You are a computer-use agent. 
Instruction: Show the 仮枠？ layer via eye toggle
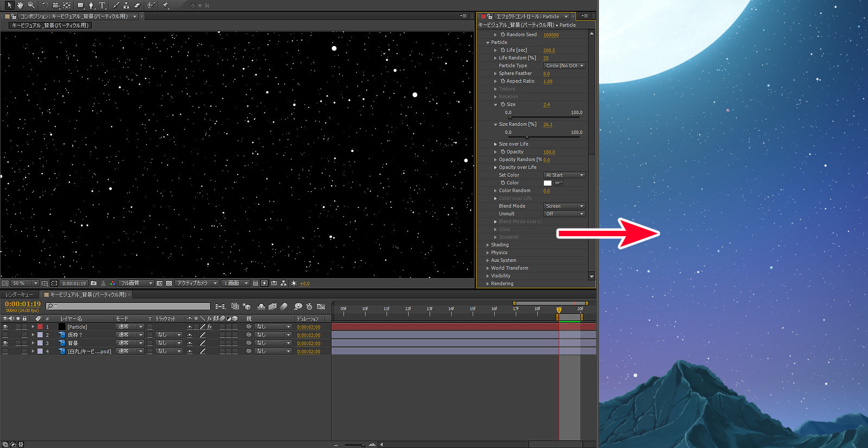(x=5, y=335)
